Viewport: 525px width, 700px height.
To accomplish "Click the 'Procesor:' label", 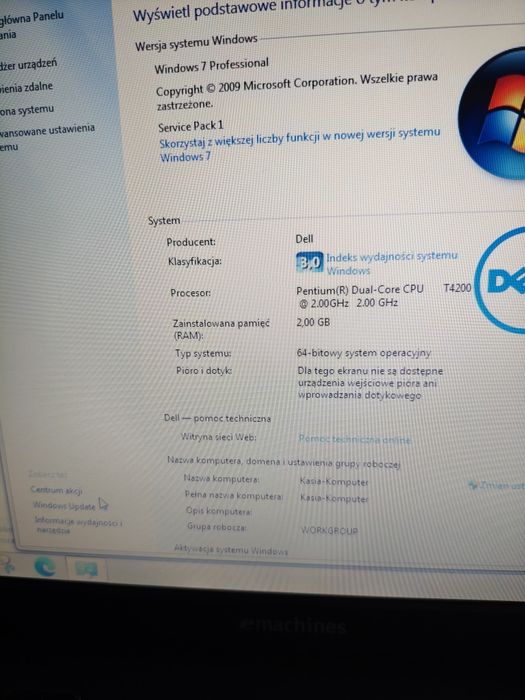I will pyautogui.click(x=191, y=293).
